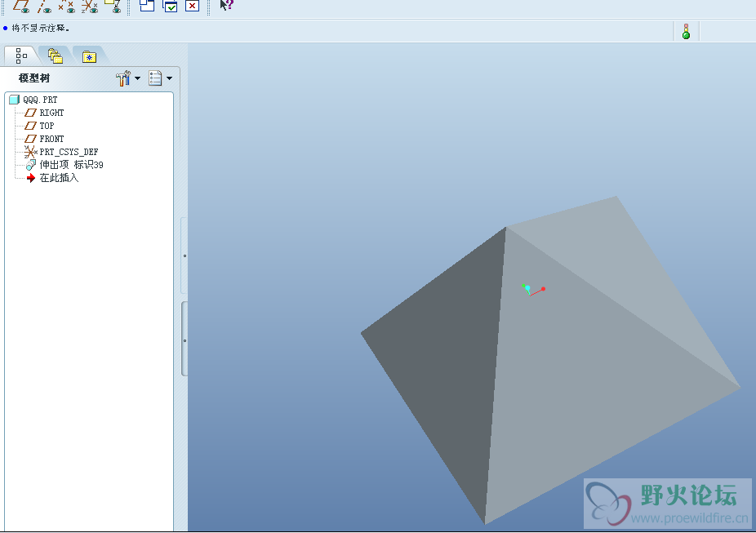Click the 将不显示注释 message text
This screenshot has width=756, height=533.
coord(41,29)
